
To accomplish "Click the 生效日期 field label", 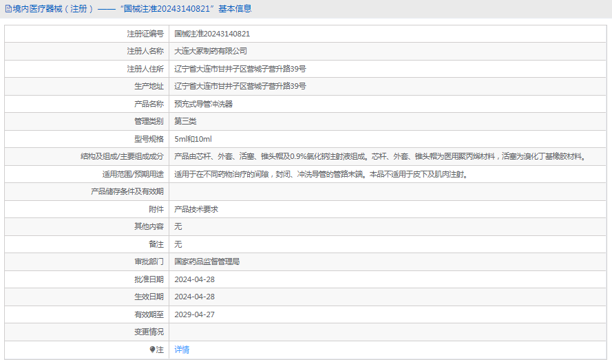I will click(149, 297).
